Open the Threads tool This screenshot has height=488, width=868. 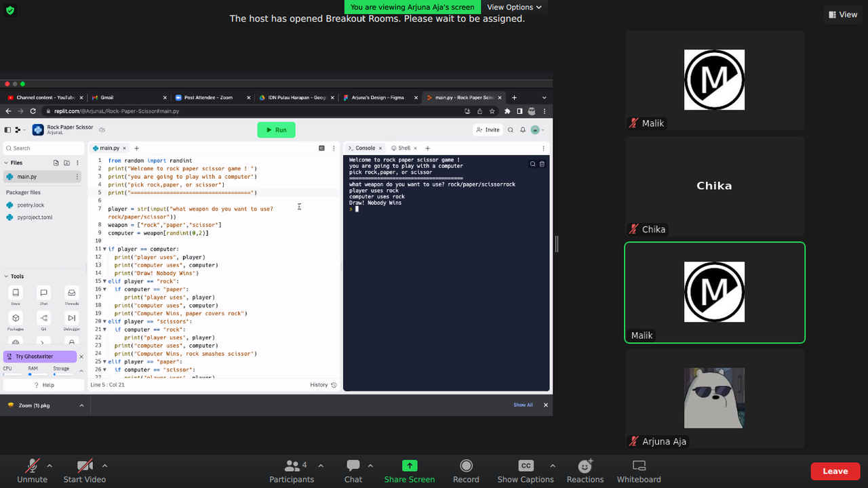(71, 294)
